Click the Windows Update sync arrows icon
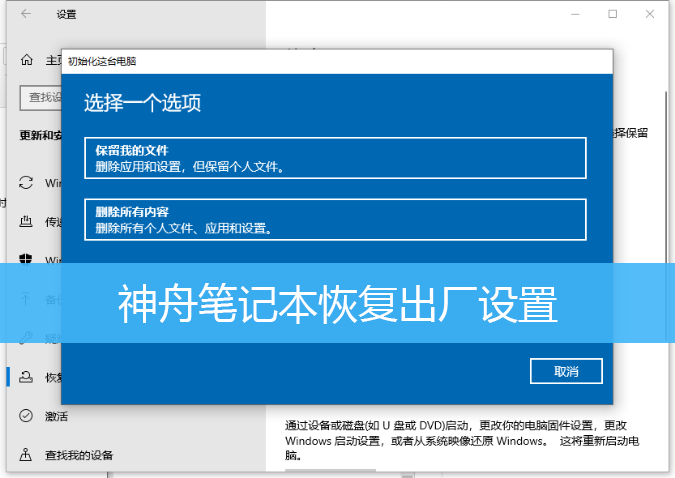Viewport: 675px width, 478px height. pyautogui.click(x=26, y=183)
